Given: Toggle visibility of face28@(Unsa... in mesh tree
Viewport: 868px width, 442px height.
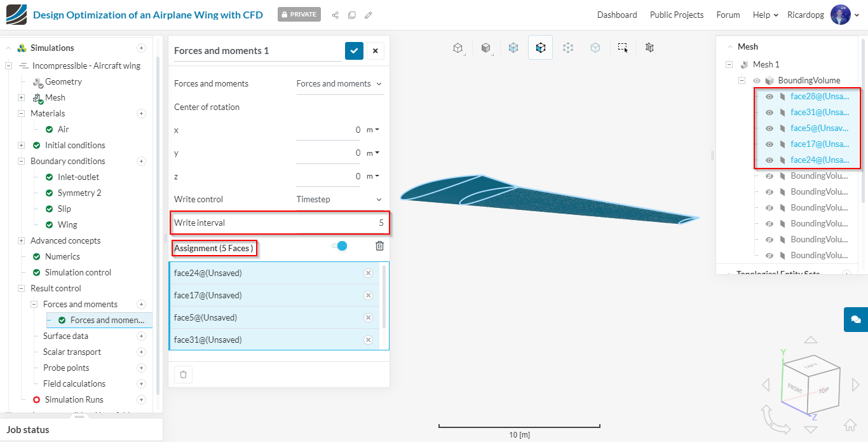Looking at the screenshot, I should (769, 96).
